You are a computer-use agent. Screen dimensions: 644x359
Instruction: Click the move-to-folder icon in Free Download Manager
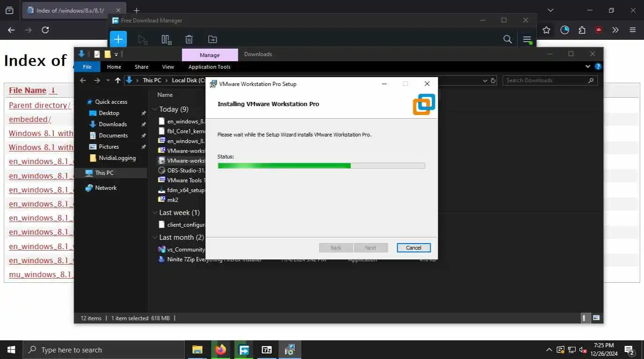click(x=212, y=40)
